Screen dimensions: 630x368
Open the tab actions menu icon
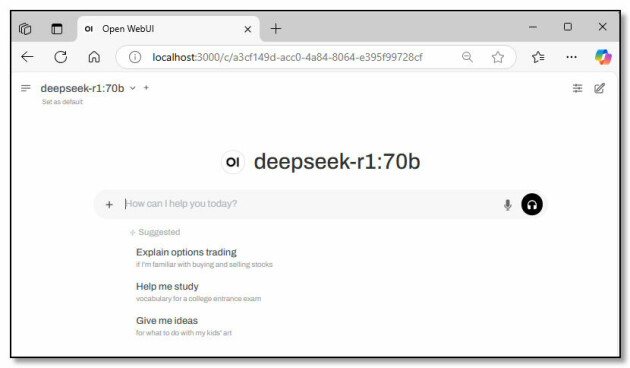coord(57,29)
